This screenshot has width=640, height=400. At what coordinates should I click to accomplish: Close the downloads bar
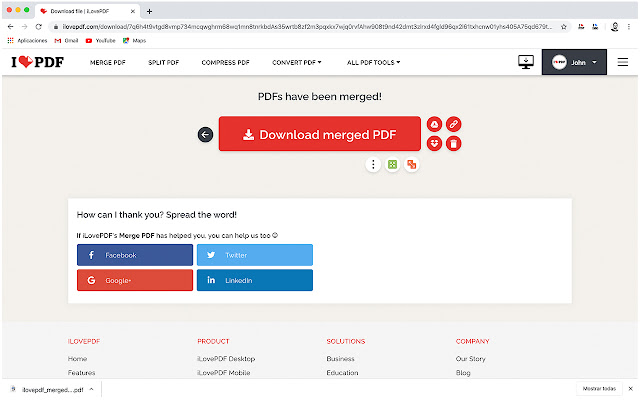point(631,389)
